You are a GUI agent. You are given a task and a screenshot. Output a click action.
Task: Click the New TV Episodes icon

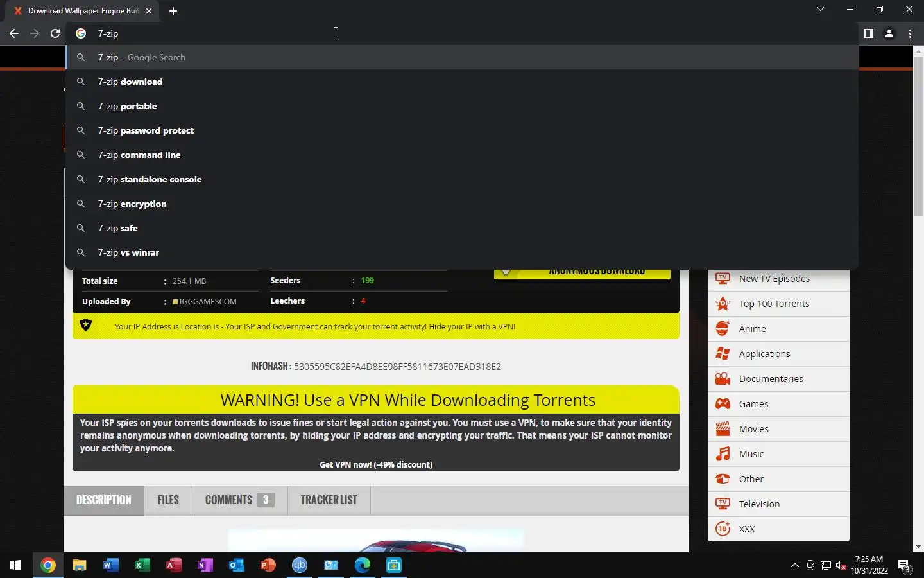(723, 278)
